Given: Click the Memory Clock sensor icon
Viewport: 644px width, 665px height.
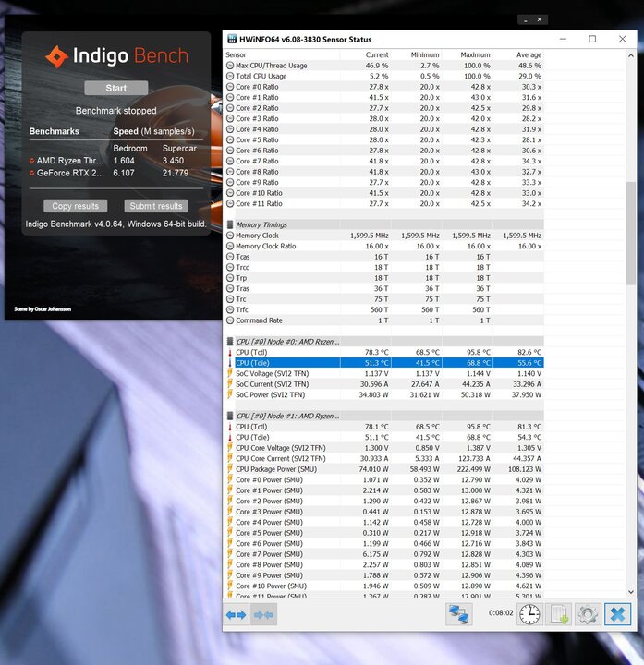Looking at the screenshot, I should 230,236.
